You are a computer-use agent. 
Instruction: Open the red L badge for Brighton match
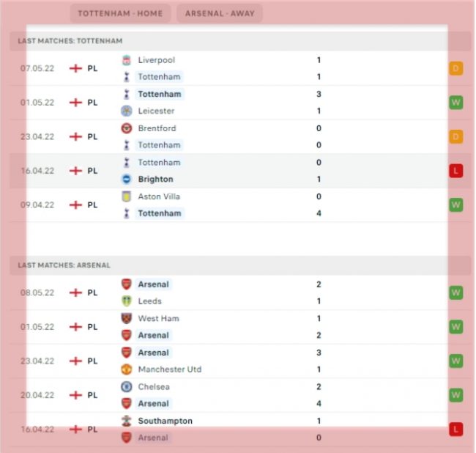456,171
